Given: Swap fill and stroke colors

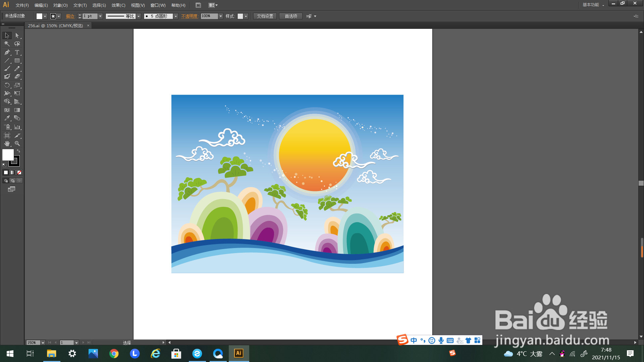Looking at the screenshot, I should click(x=18, y=151).
